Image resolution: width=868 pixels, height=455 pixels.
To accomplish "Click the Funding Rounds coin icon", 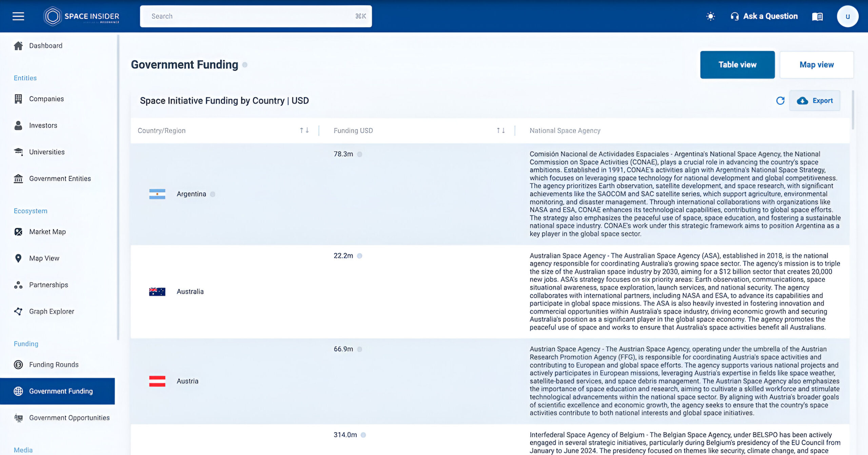I will pyautogui.click(x=18, y=364).
